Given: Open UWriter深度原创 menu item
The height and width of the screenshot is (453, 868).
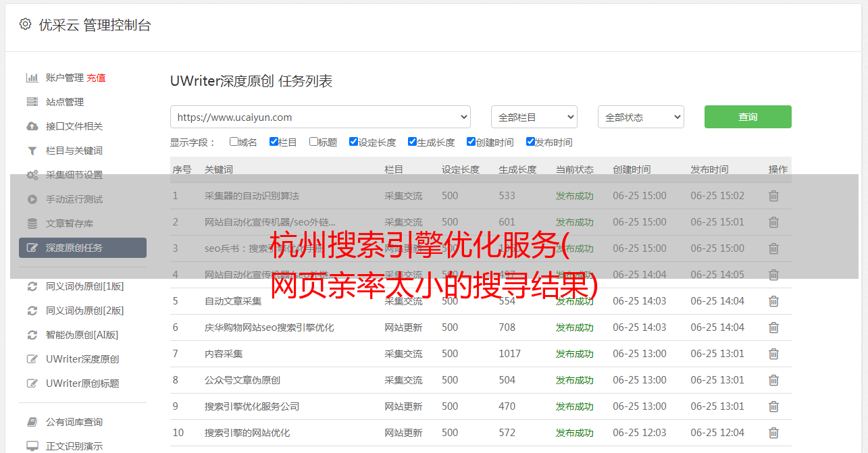Looking at the screenshot, I should (82, 359).
